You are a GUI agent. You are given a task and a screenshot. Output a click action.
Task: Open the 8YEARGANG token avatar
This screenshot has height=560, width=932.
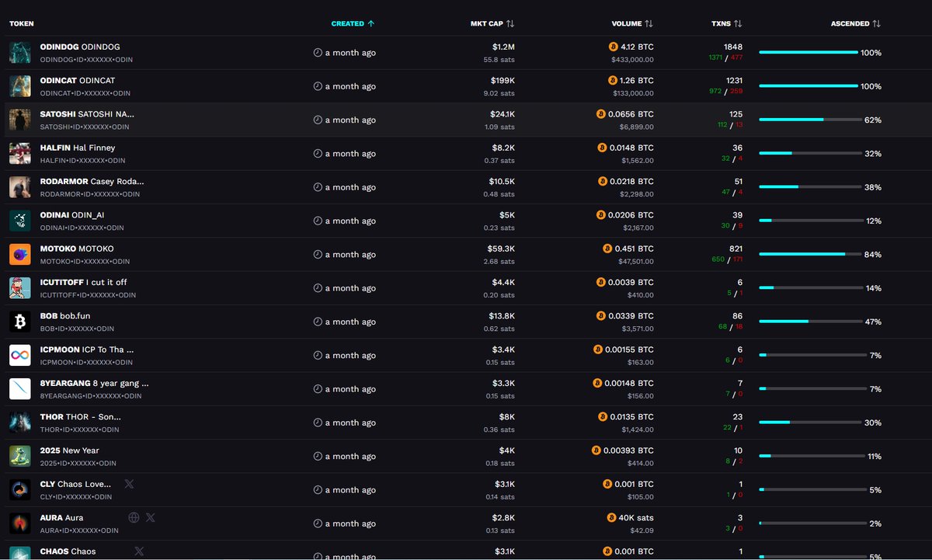coord(19,389)
